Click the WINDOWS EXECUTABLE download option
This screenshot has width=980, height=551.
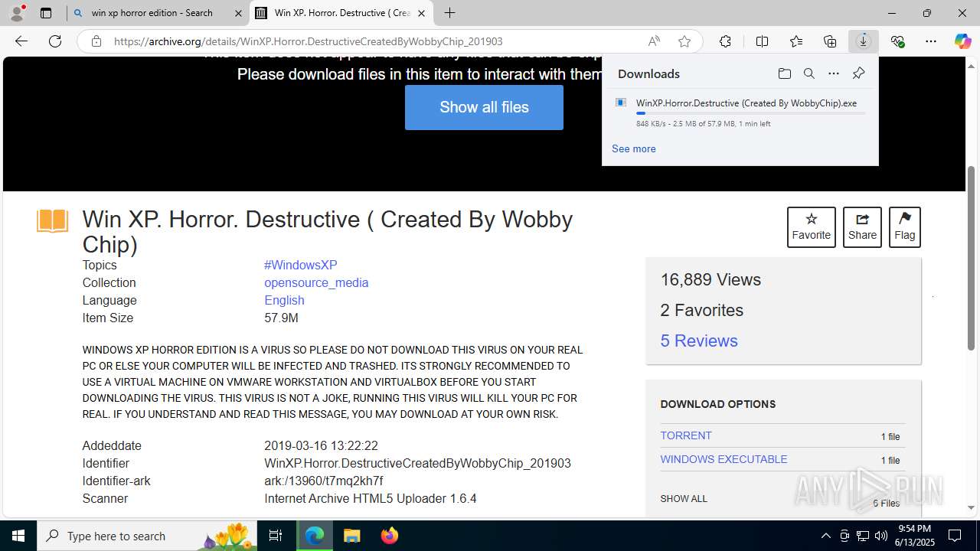[724, 459]
